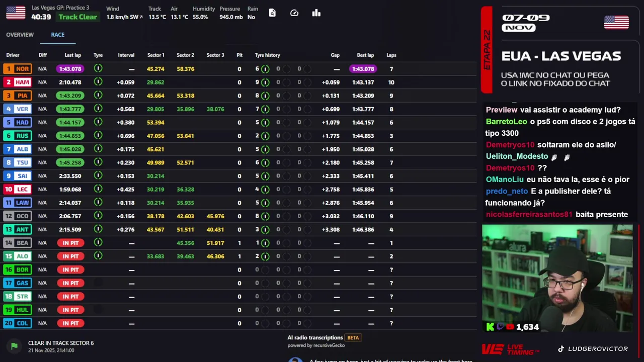Click ANT's gap value +3.308
This screenshot has height=362, width=644.
tap(331, 229)
